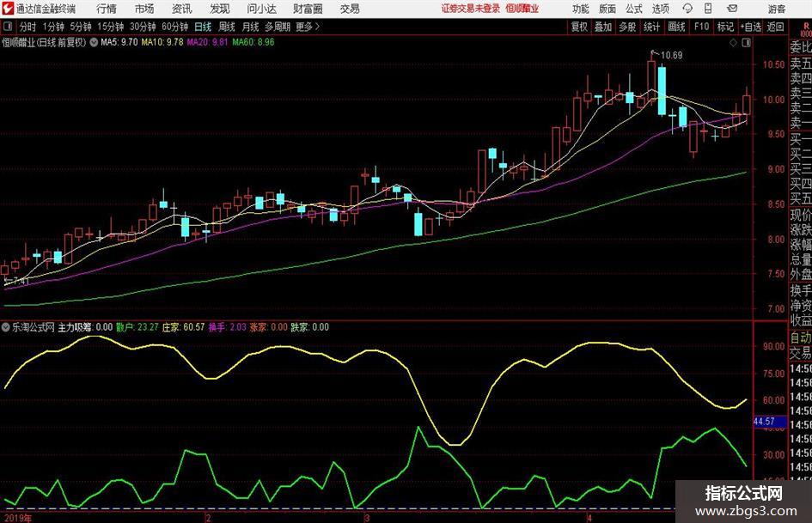This screenshot has height=523, width=812.
Task: Click the 7.41 low price marker
Action: (20, 281)
